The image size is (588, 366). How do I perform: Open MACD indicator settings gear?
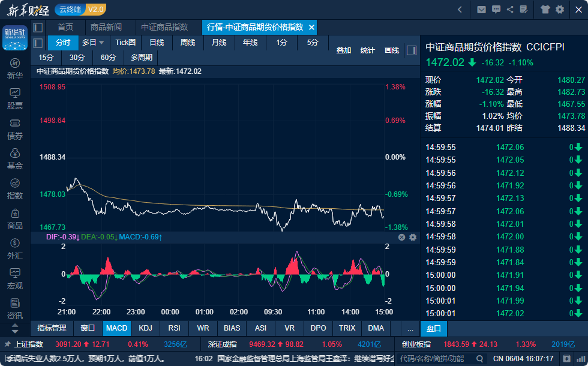(413, 238)
